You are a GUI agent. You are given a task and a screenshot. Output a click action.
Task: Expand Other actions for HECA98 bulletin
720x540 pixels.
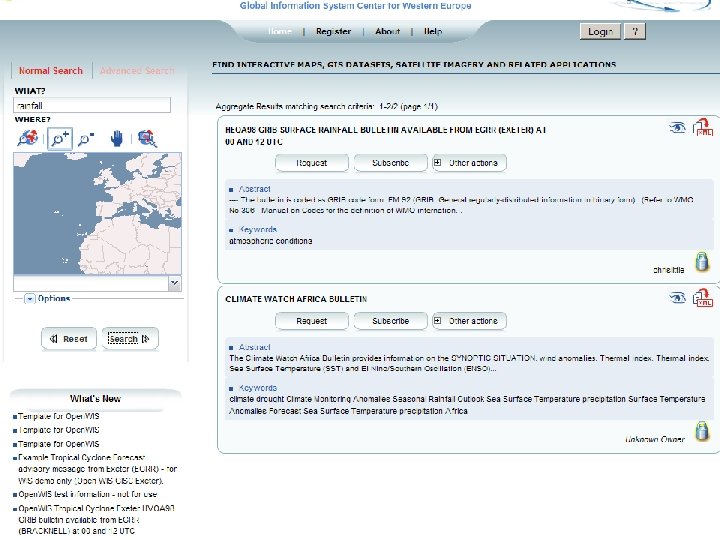click(469, 163)
